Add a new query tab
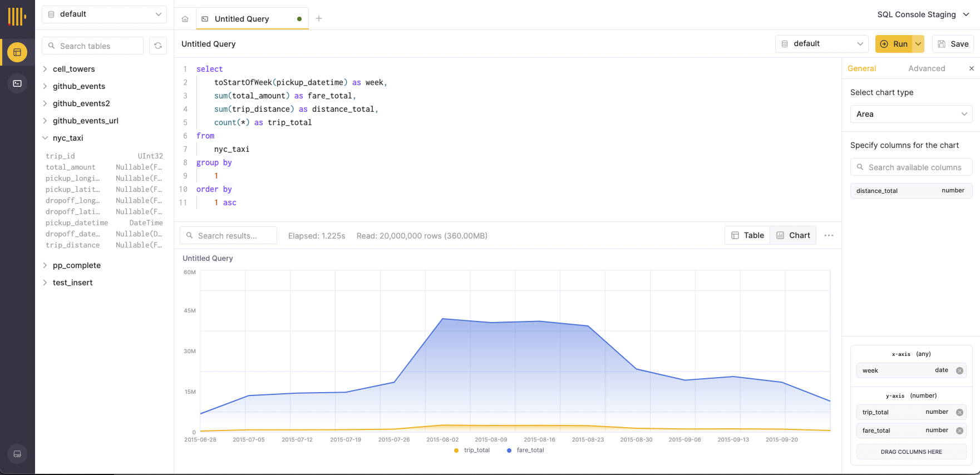Screen dimensions: 980x475 (x=319, y=18)
